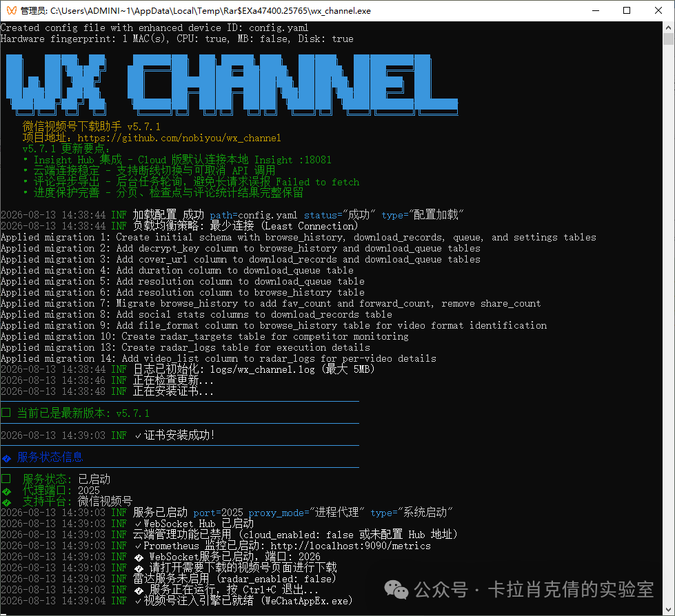This screenshot has height=616, width=675.
Task: Click 'Applied migration 4' duration column line
Action: [x=177, y=270]
